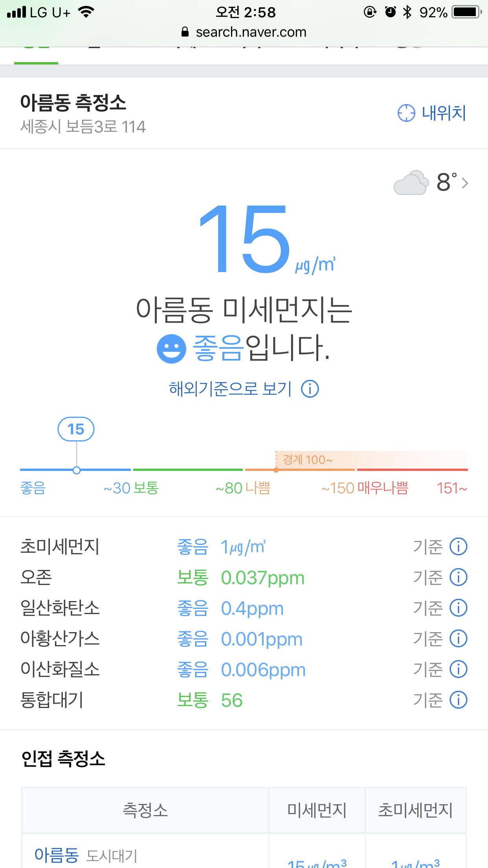Screen dimensions: 488x868
Task: Tap the 내위치 crosshair location icon
Action: pos(406,113)
